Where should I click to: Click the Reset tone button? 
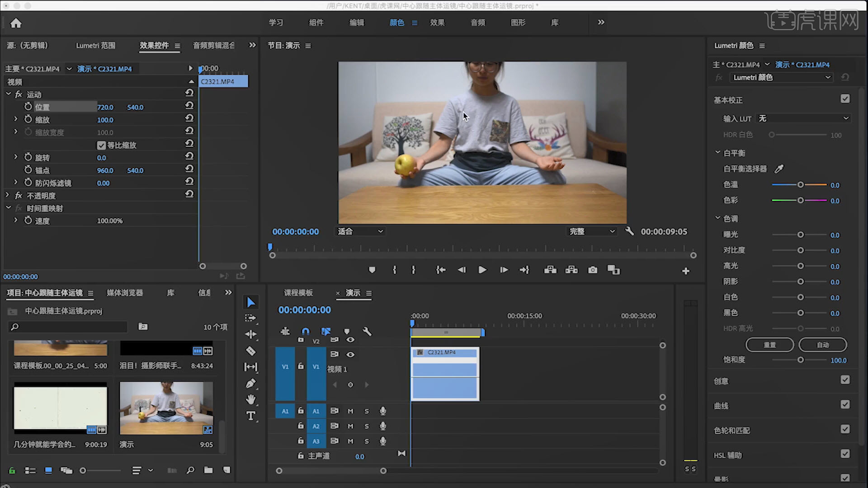pyautogui.click(x=769, y=345)
